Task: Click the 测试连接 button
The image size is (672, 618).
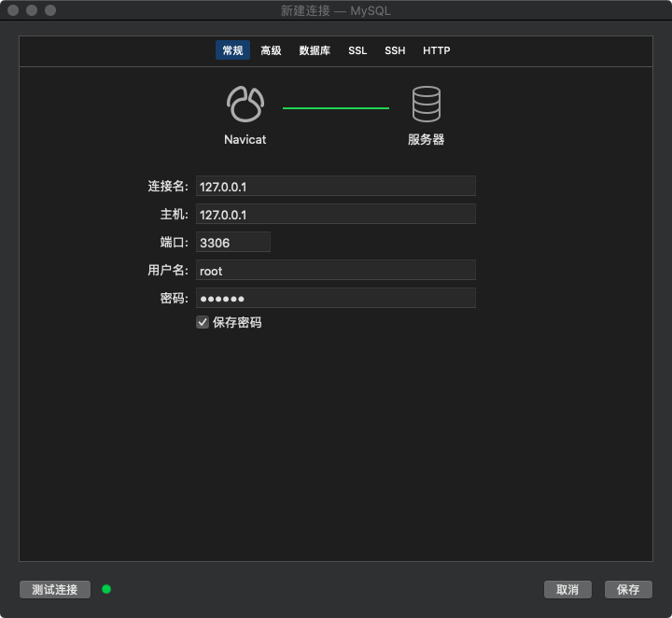Action: tap(55, 589)
